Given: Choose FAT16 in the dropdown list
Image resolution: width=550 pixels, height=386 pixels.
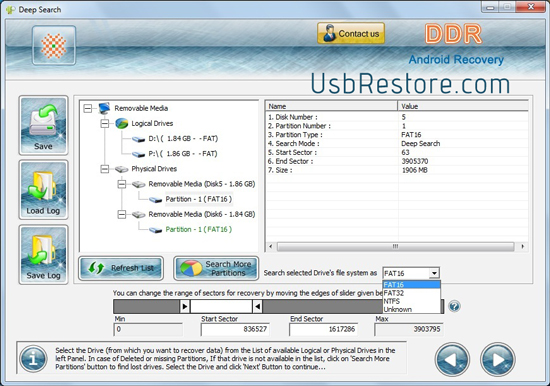Looking at the screenshot, I should click(411, 285).
